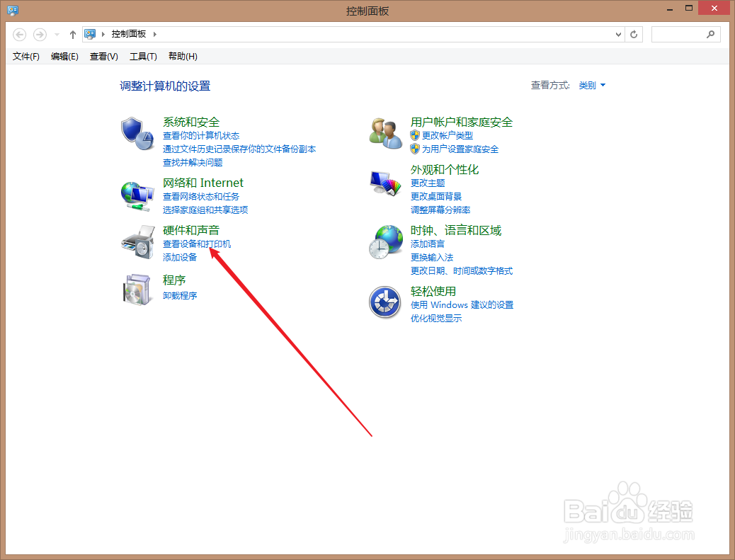Image resolution: width=735 pixels, height=560 pixels.
Task: Click the 外观和个性化 icon
Action: click(x=384, y=183)
